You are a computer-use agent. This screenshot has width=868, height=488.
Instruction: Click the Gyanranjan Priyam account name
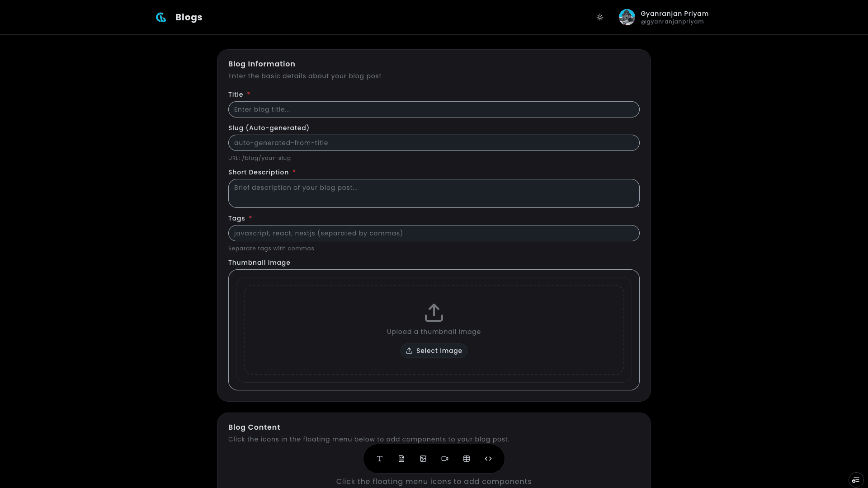click(674, 14)
